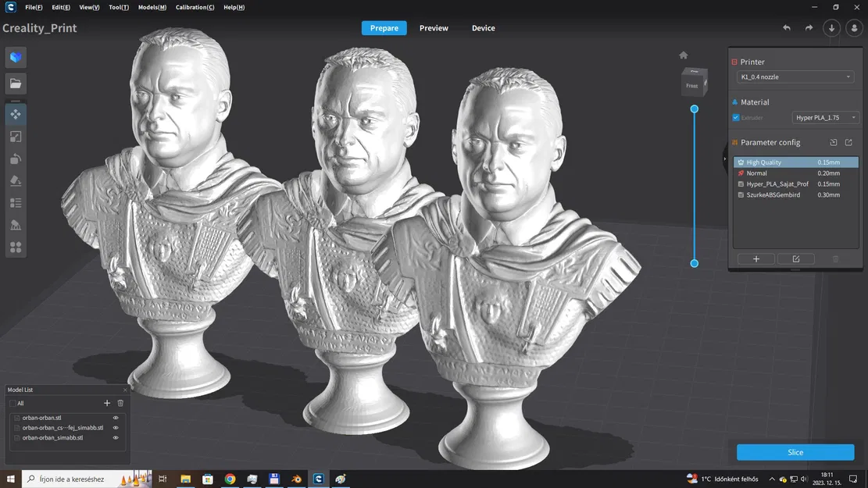868x488 pixels.
Task: Select the Lay Flat tool
Action: (x=16, y=180)
